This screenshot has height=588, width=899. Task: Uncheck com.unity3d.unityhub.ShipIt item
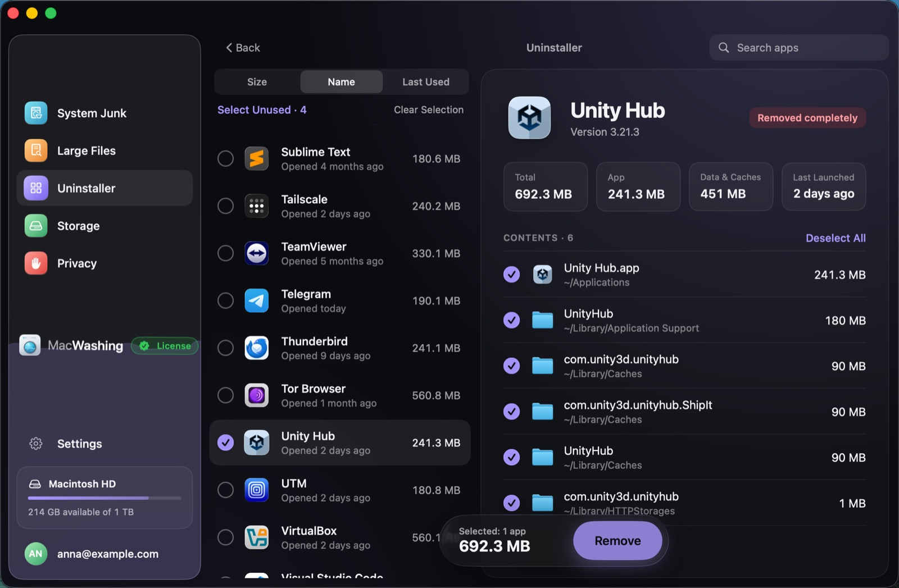coord(511,412)
